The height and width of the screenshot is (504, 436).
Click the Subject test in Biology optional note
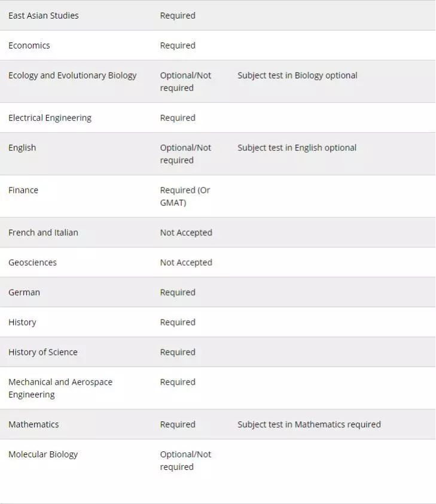pos(297,75)
